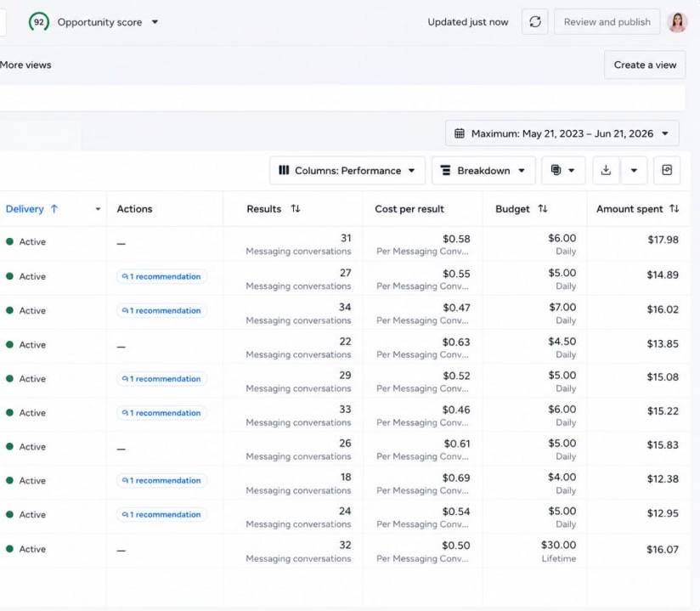
Task: Sort by Results column arrows
Action: (296, 208)
